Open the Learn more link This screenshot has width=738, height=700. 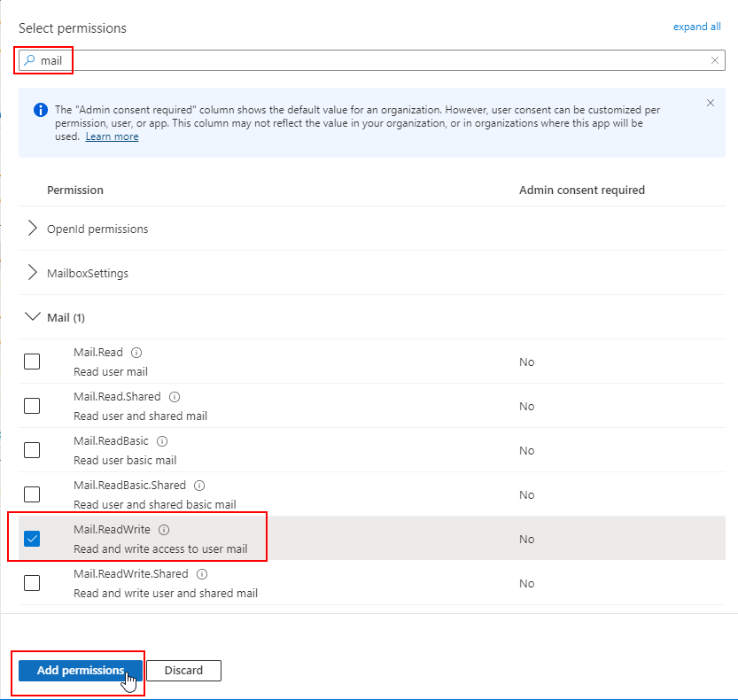pos(112,136)
